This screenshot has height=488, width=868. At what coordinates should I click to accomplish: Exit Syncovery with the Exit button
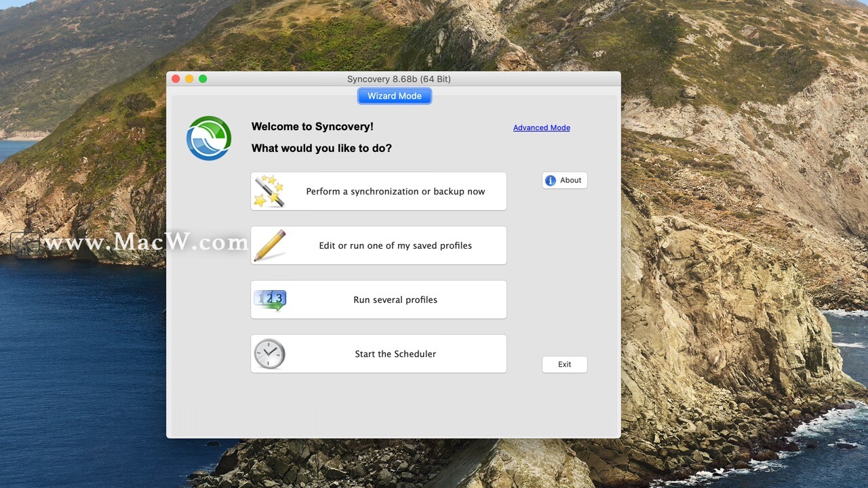(x=564, y=364)
